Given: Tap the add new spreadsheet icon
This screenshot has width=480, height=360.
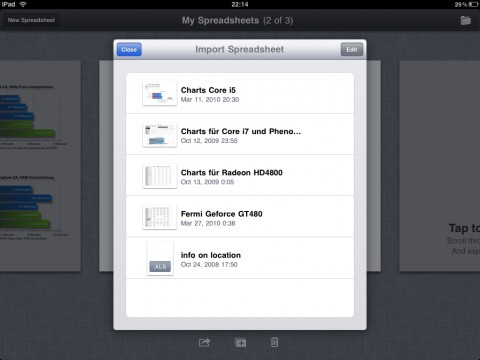Looking at the screenshot, I should pos(241,343).
